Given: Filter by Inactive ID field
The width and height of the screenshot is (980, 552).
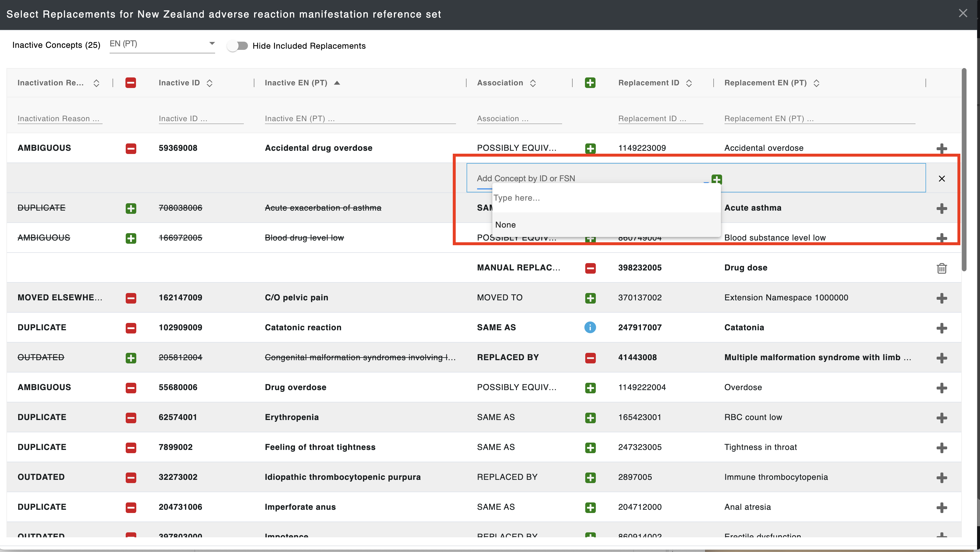Looking at the screenshot, I should tap(201, 118).
